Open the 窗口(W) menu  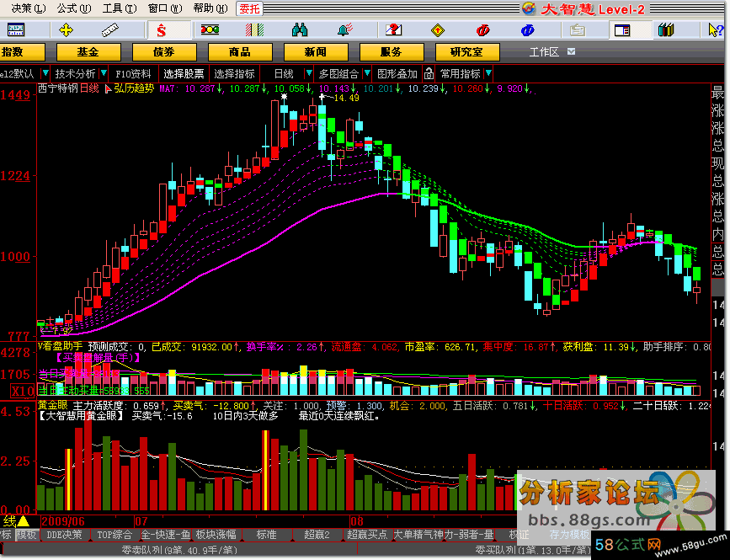[x=165, y=8]
